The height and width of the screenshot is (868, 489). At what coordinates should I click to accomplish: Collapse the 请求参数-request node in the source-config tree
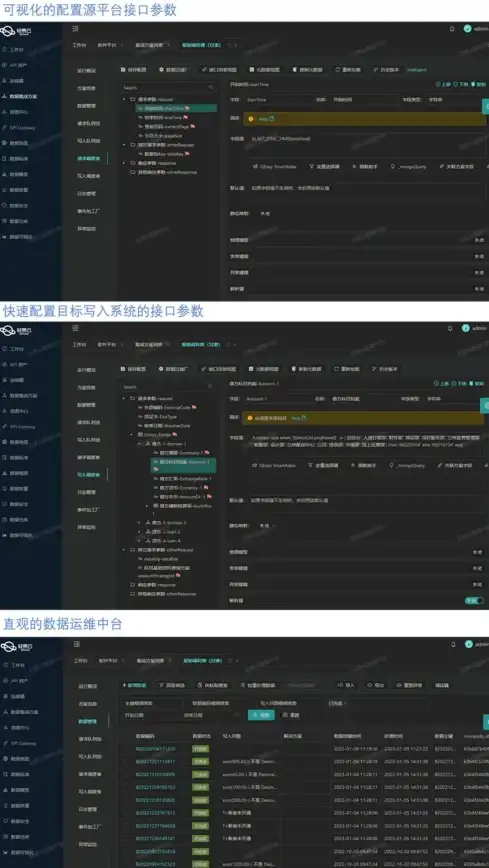click(x=125, y=100)
